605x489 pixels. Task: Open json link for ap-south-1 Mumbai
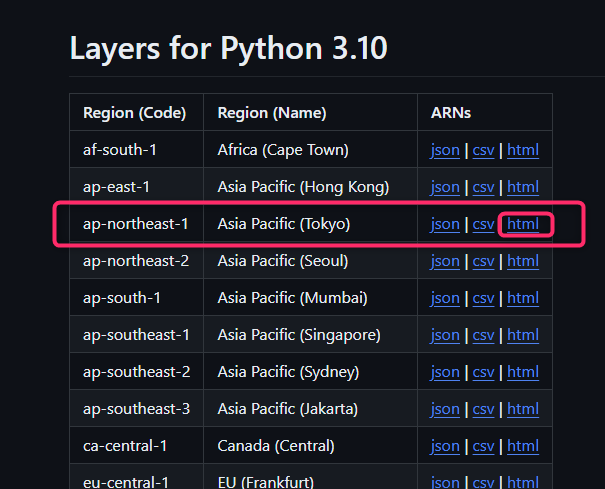coord(445,298)
